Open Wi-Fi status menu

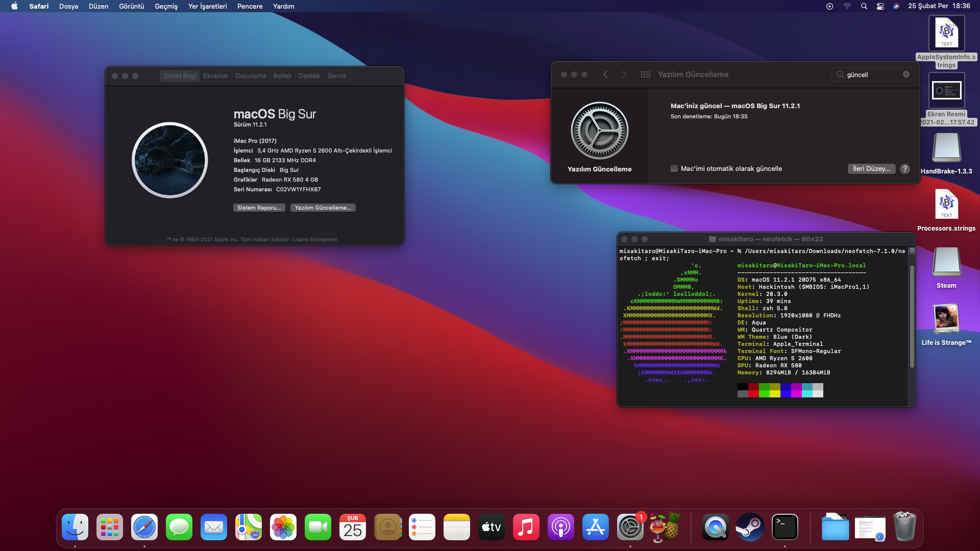847,6
